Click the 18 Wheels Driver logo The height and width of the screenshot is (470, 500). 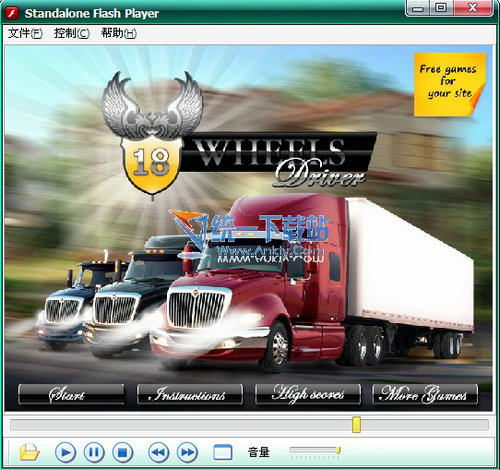click(239, 136)
